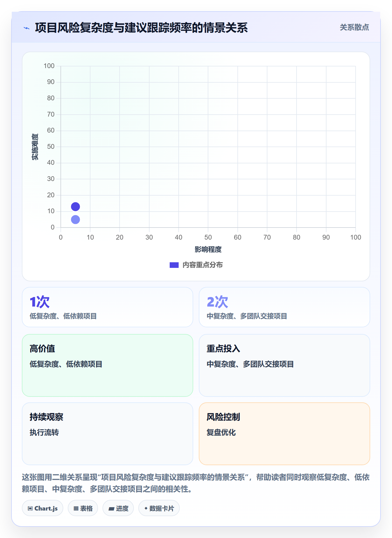Click the light purple scatter data point
The image size is (392, 538).
[x=75, y=220]
